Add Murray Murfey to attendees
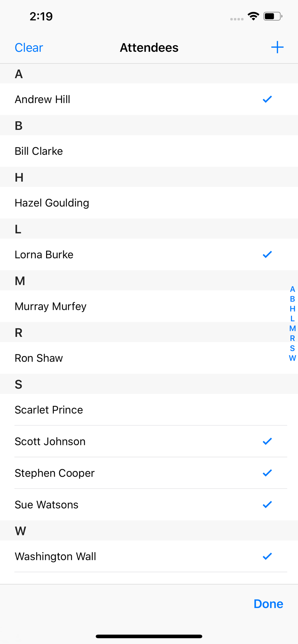The image size is (298, 644). coord(149,306)
